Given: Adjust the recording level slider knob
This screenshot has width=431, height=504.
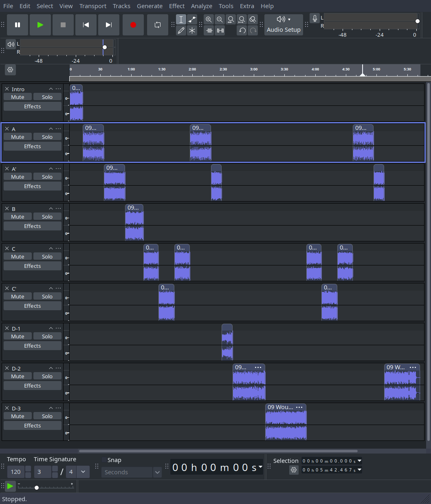Looking at the screenshot, I should pyautogui.click(x=418, y=21).
